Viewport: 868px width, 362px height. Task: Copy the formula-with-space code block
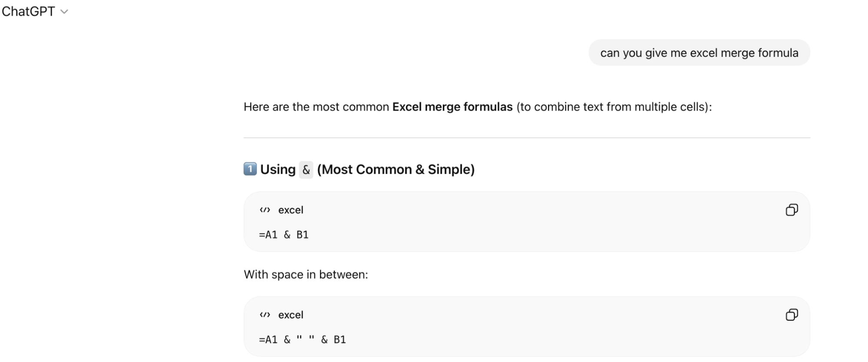point(792,315)
